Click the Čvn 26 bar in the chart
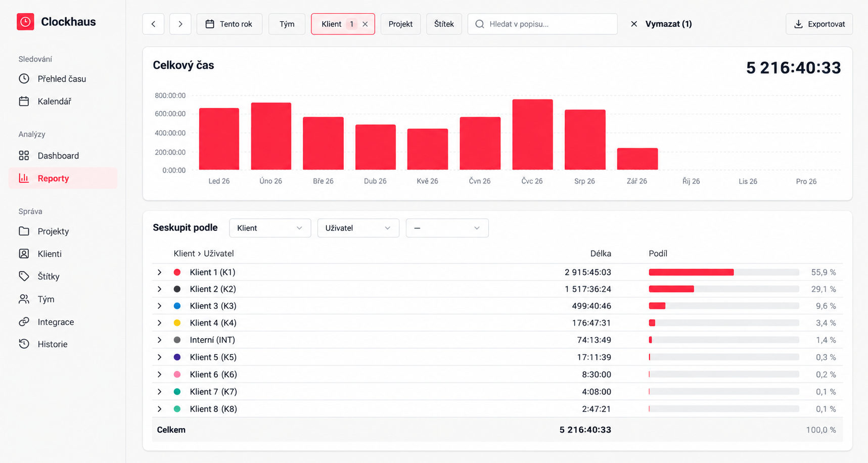 tap(480, 144)
